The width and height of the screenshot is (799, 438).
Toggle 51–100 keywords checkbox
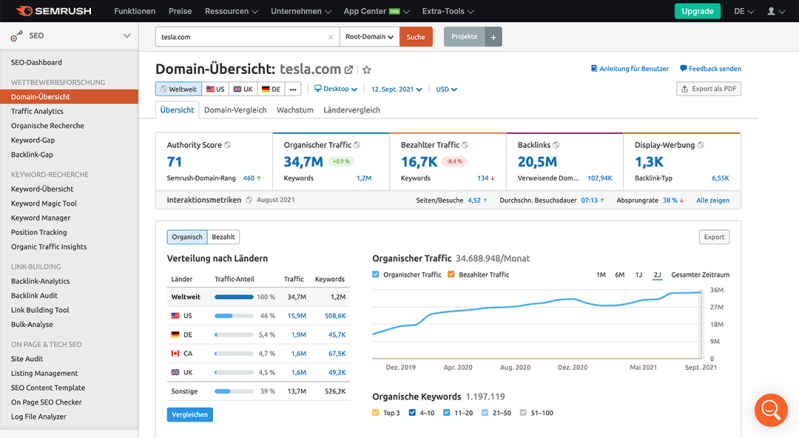click(523, 413)
